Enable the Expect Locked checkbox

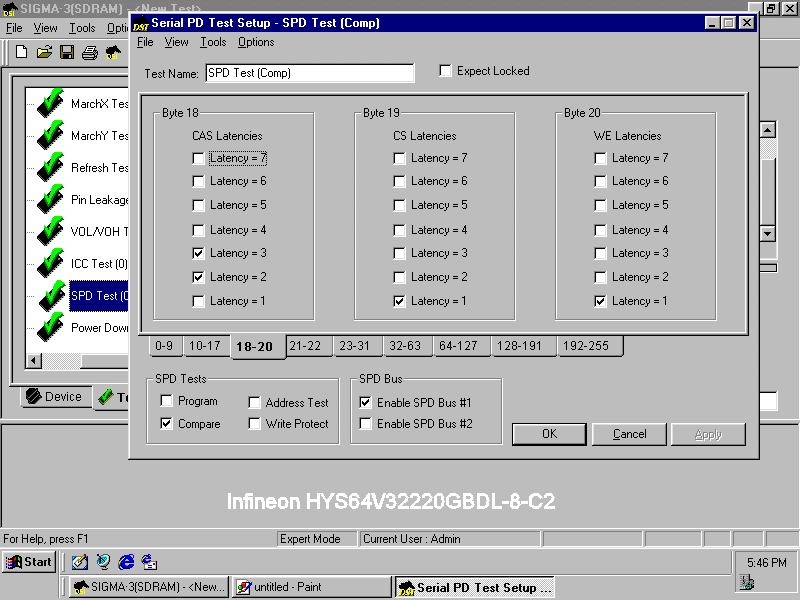click(x=446, y=70)
